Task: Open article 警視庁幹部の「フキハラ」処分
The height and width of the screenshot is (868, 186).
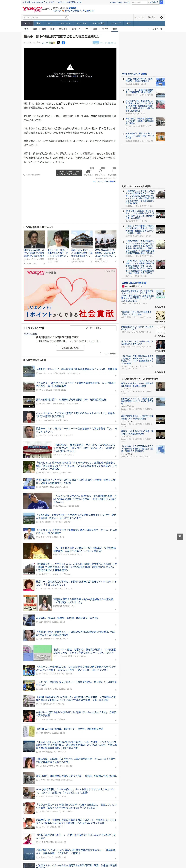Action: pos(76,481)
